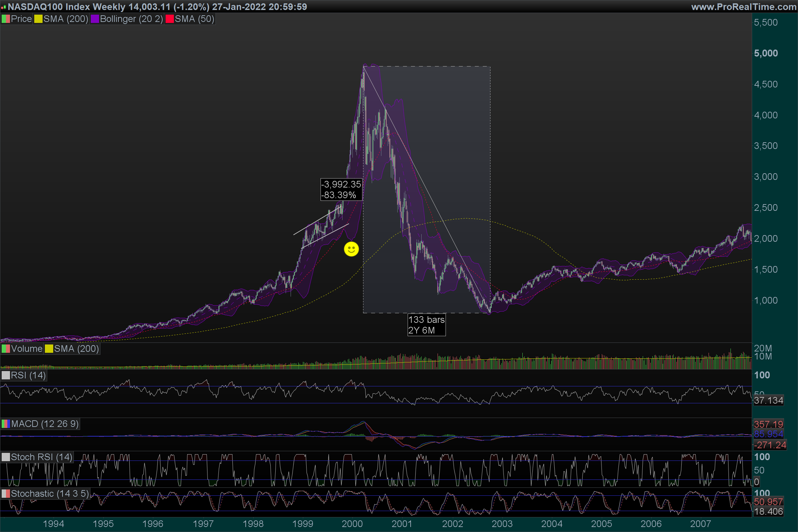
Task: Click the volume panel SMA (200) label
Action: [76, 349]
